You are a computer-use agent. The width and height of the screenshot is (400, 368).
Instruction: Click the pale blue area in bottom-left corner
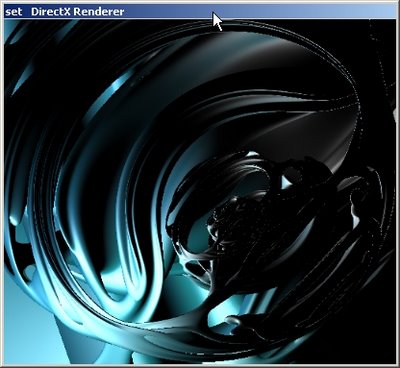coord(27,327)
